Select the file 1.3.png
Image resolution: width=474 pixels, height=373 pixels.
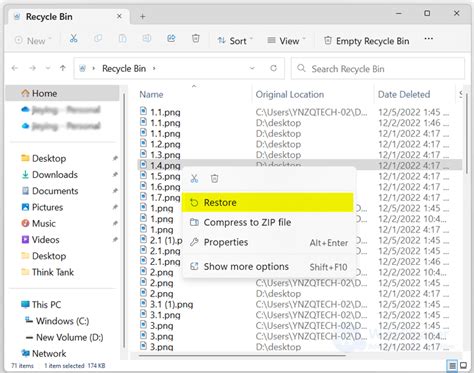(165, 155)
